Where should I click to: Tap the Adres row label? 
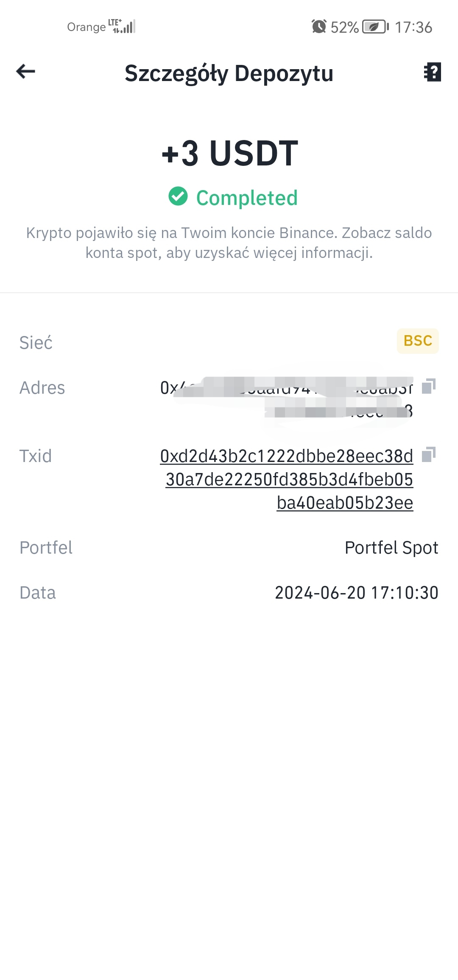tap(42, 388)
